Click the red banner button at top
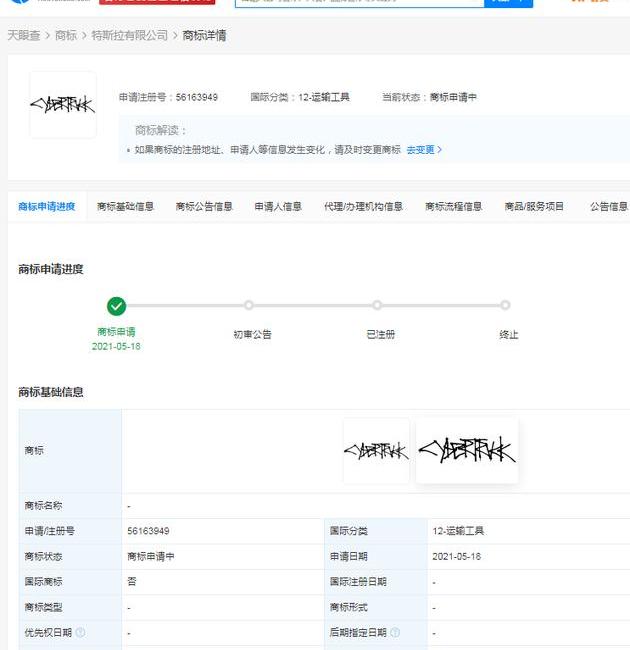 157,2
